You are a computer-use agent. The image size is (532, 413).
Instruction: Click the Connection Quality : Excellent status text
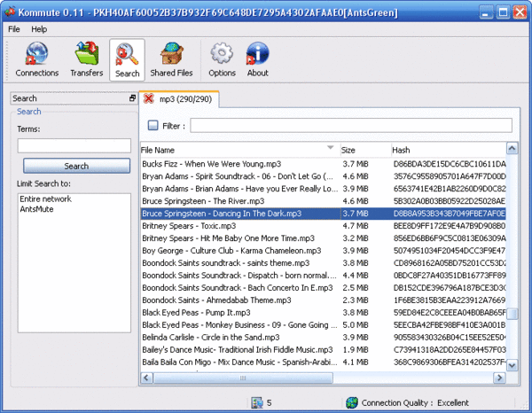(415, 402)
